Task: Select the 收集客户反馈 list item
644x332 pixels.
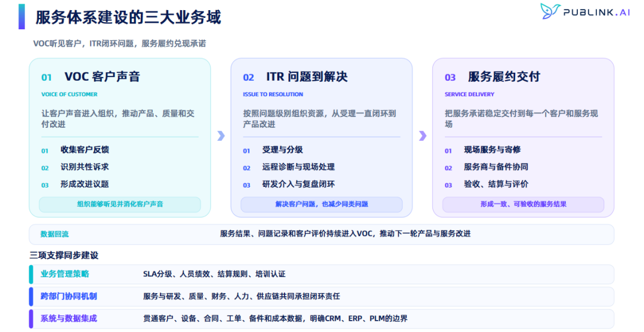Action: coord(85,150)
